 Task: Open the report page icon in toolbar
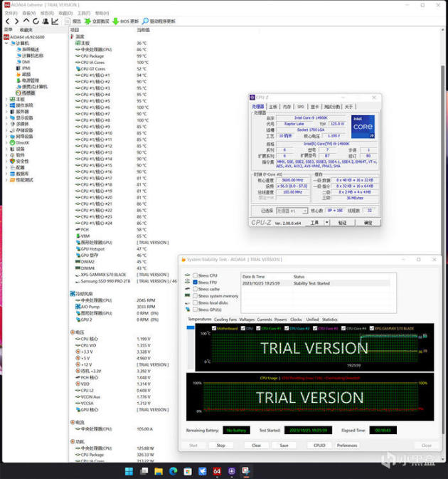(x=68, y=21)
